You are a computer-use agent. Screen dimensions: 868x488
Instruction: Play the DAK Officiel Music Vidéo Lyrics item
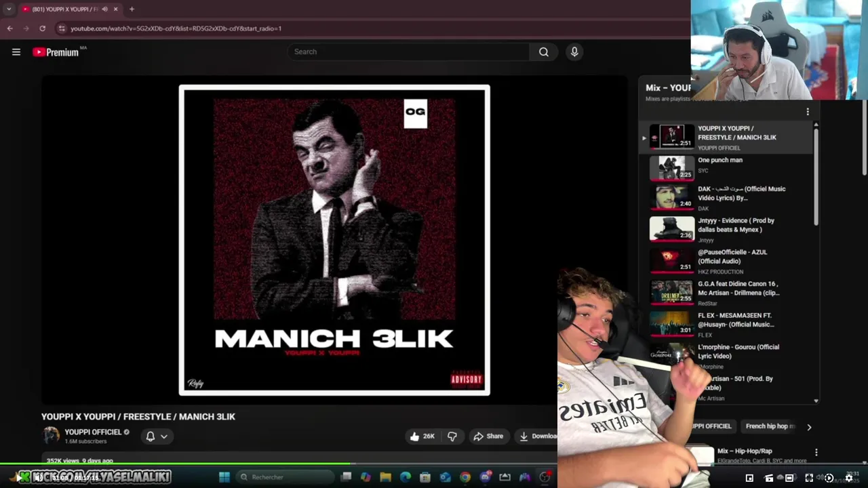pyautogui.click(x=726, y=198)
